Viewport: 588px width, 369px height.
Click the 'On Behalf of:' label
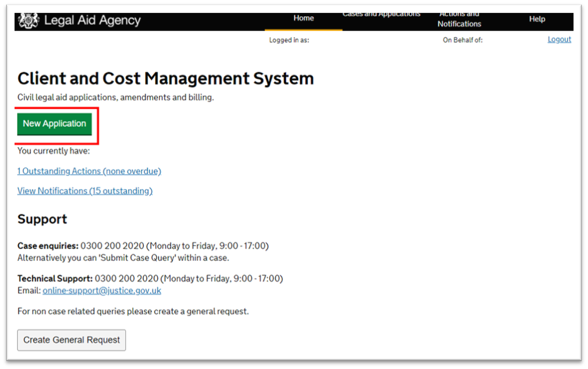click(462, 40)
